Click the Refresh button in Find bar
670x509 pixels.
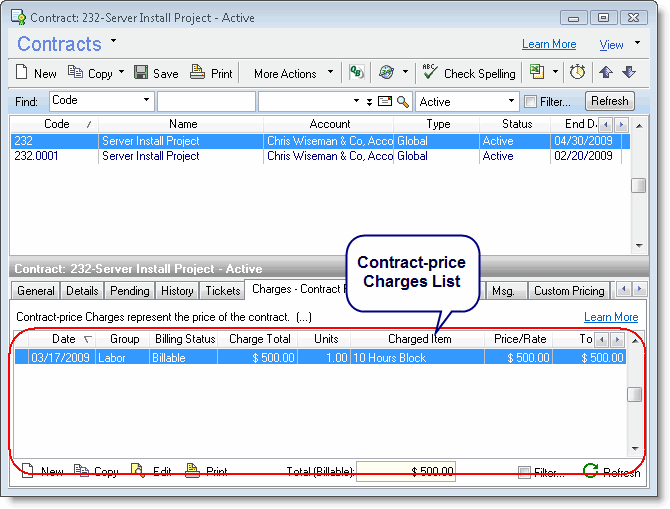(x=609, y=101)
